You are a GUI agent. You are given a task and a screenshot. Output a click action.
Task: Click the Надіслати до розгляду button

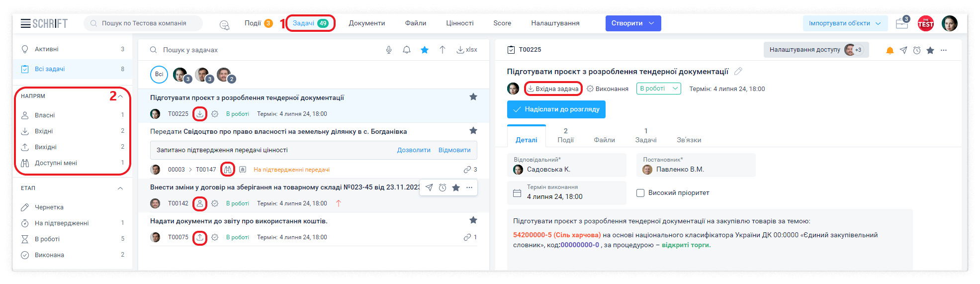[556, 109]
